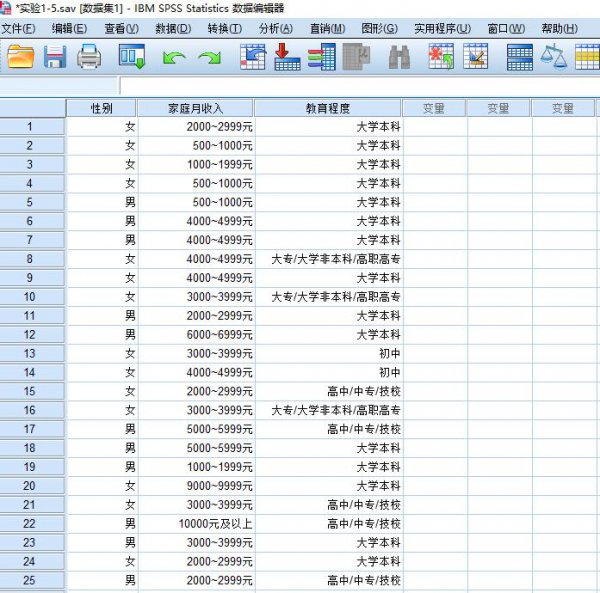Click the Insert variable icon
600x593 pixels.
click(475, 57)
